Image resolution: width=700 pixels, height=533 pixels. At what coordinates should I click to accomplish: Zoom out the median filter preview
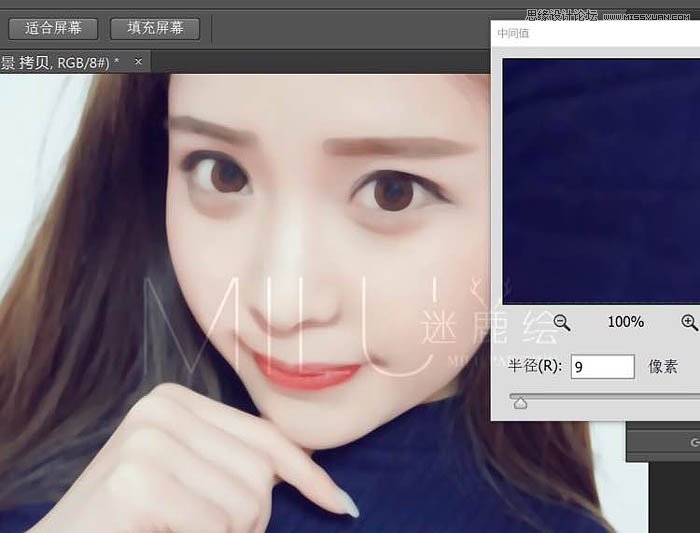562,322
